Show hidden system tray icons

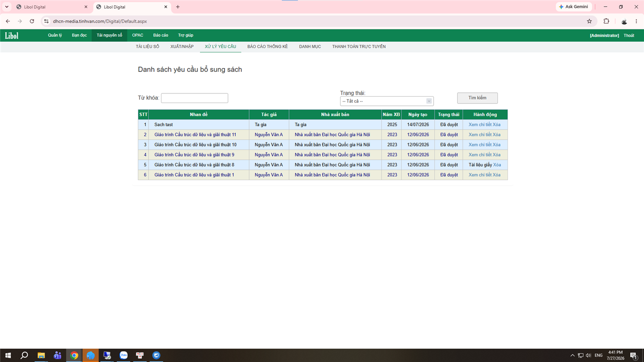[572, 355]
